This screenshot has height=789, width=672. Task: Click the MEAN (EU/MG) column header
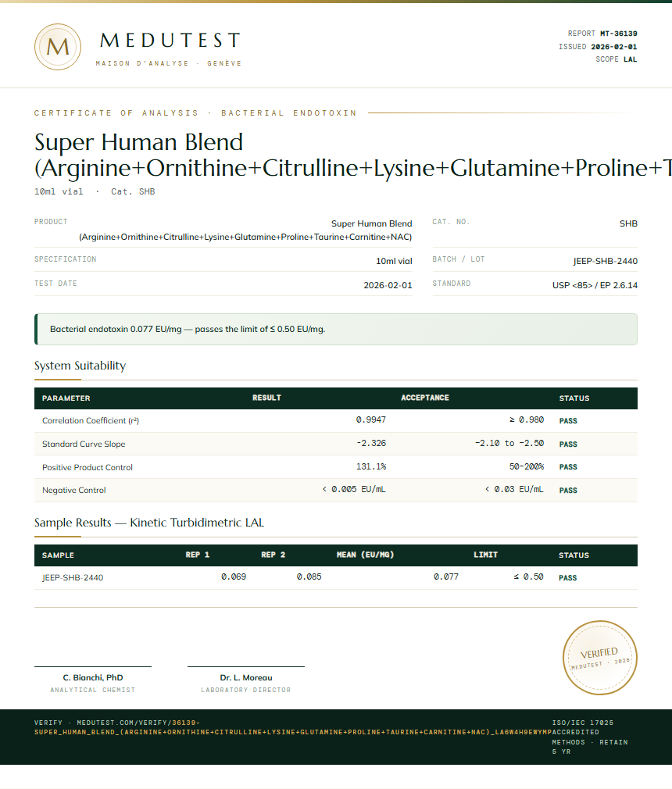(366, 555)
